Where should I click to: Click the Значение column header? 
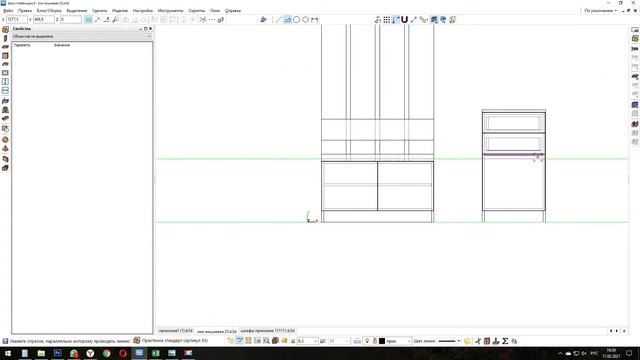pos(62,45)
